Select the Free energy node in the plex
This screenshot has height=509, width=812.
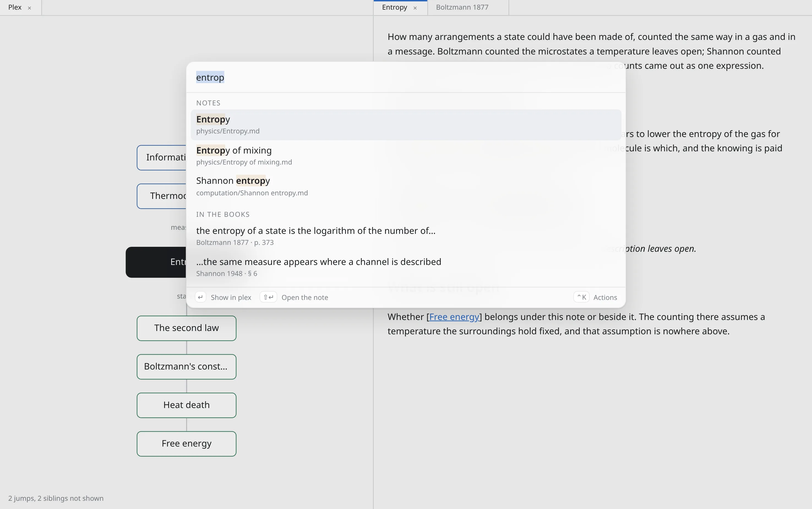tap(187, 444)
